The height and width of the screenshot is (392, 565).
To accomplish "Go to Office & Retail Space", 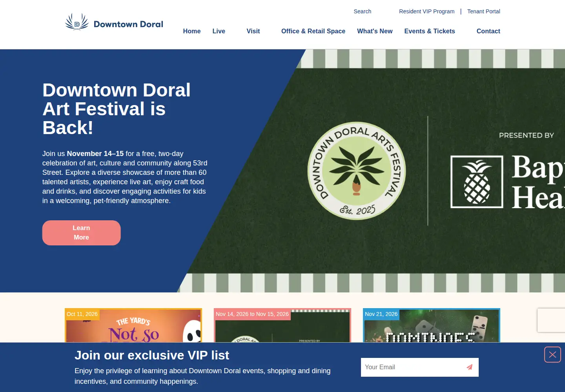I will [x=313, y=31].
